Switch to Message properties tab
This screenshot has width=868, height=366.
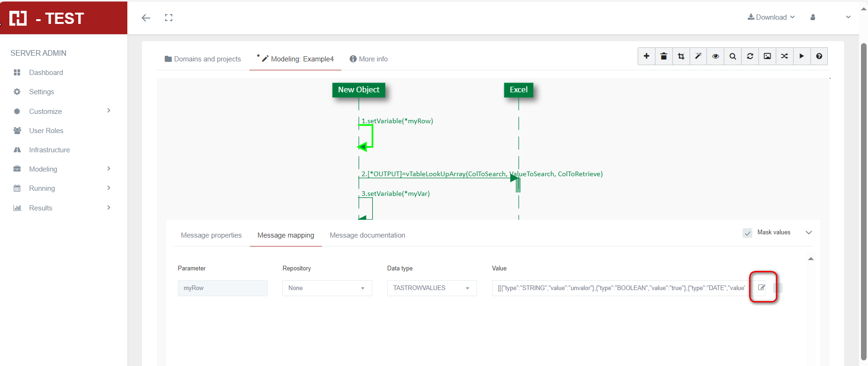coord(211,235)
